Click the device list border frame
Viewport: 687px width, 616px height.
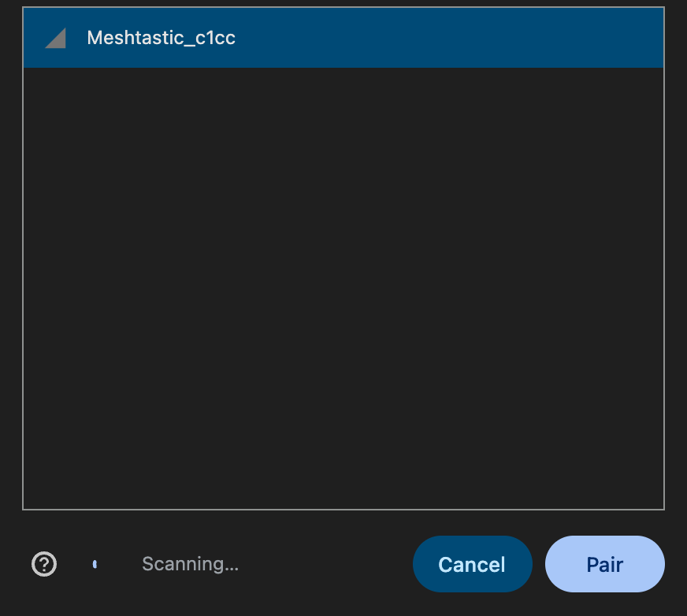click(x=343, y=507)
